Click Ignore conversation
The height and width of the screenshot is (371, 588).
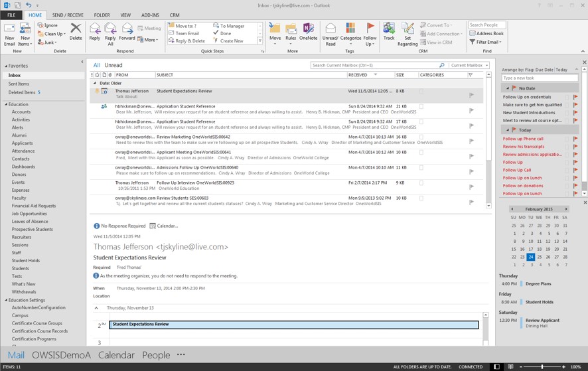click(x=48, y=25)
